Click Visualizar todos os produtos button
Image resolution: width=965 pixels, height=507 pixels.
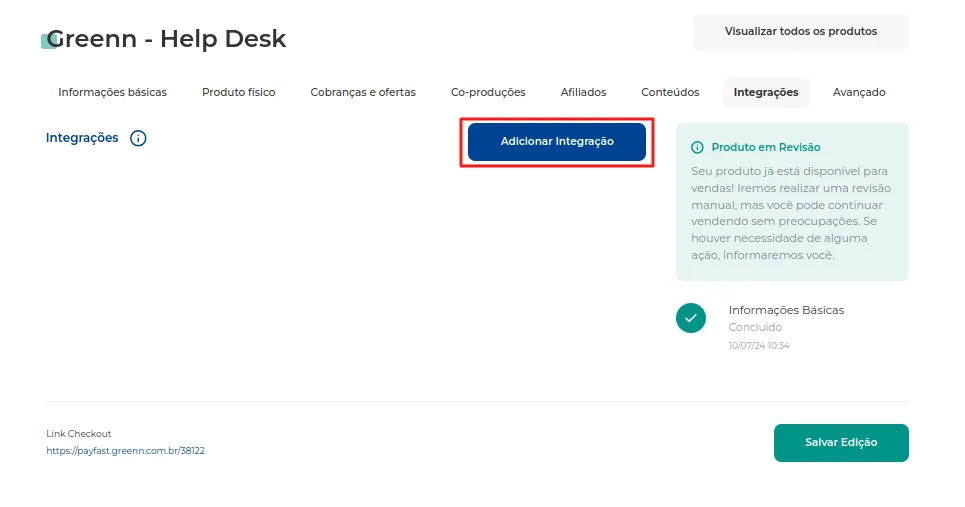pos(801,31)
